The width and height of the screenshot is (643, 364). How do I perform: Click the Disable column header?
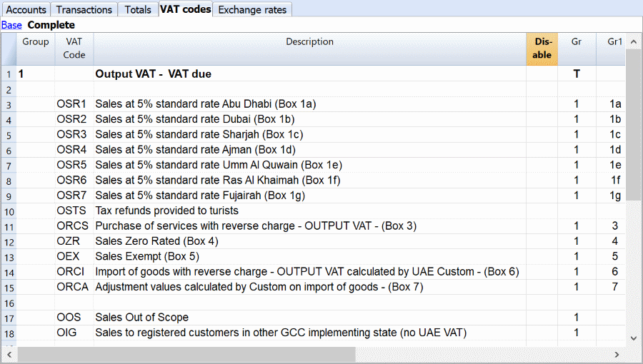click(542, 49)
